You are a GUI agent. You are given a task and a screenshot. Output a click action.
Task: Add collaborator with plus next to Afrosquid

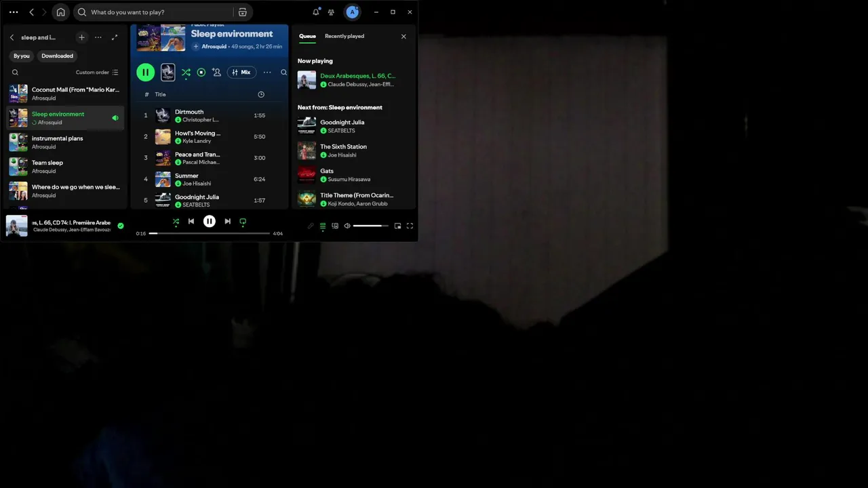pyautogui.click(x=195, y=47)
